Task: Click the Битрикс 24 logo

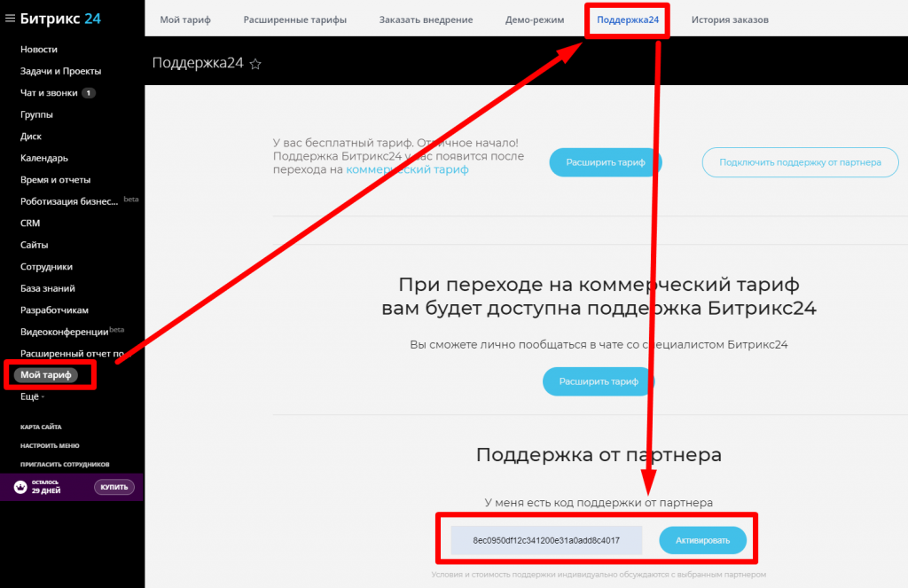Action: [61, 19]
